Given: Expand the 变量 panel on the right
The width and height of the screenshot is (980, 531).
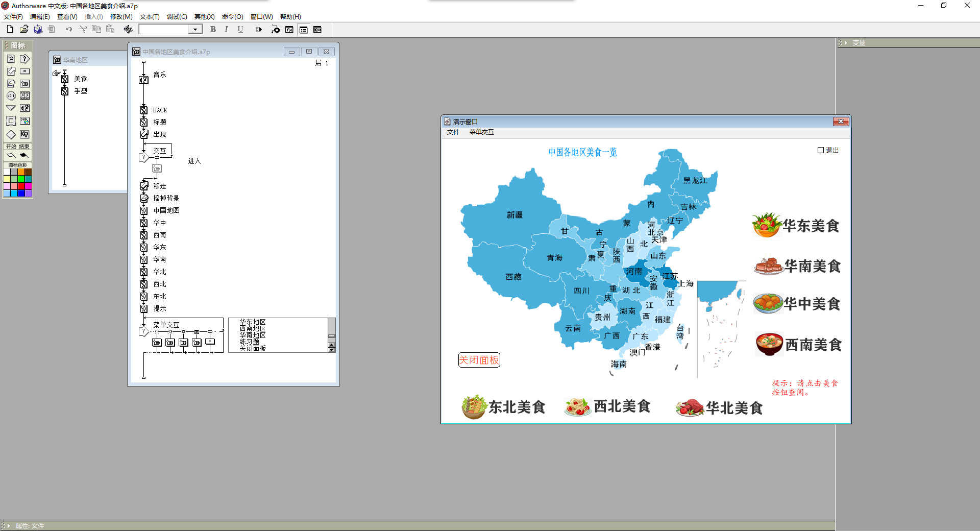Looking at the screenshot, I should (x=845, y=43).
